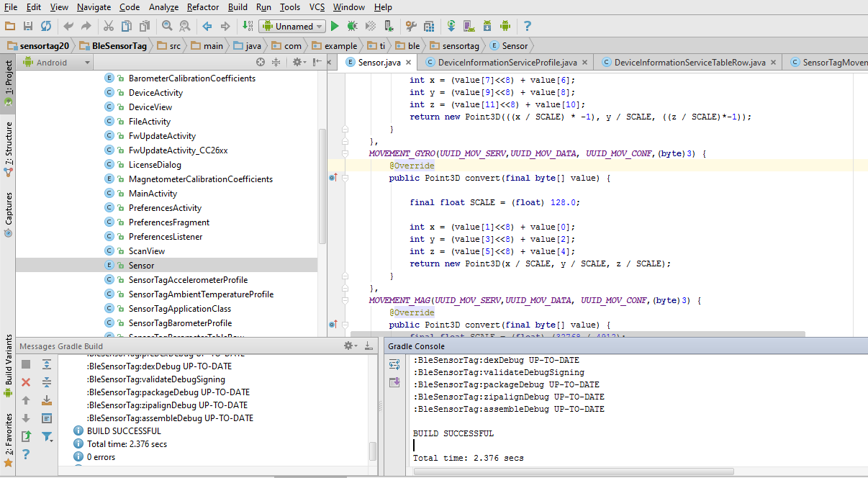Close the Sensor.java editor tab

point(410,63)
